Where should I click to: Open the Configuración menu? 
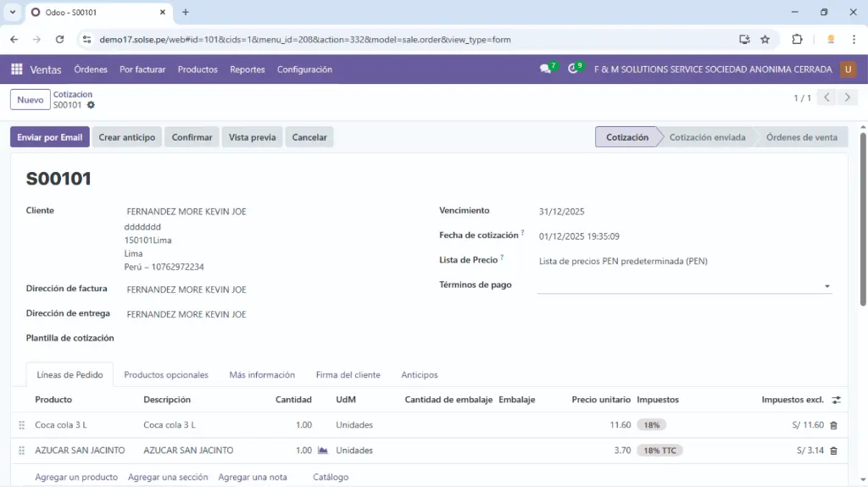tap(304, 69)
